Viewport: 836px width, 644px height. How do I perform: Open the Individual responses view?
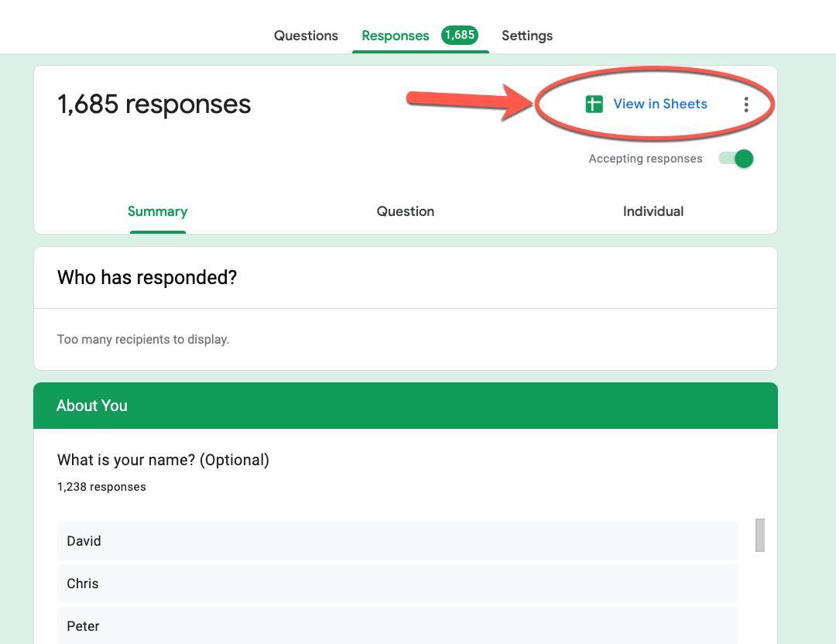pos(653,211)
